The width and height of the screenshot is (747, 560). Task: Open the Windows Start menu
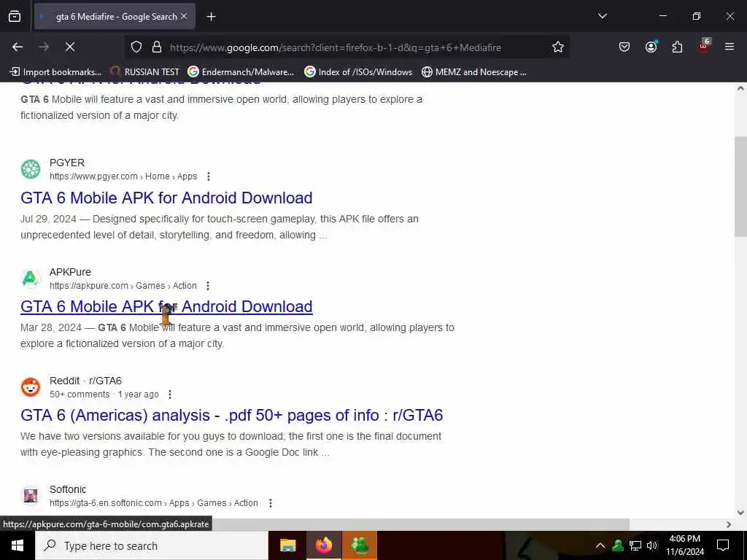point(18,545)
